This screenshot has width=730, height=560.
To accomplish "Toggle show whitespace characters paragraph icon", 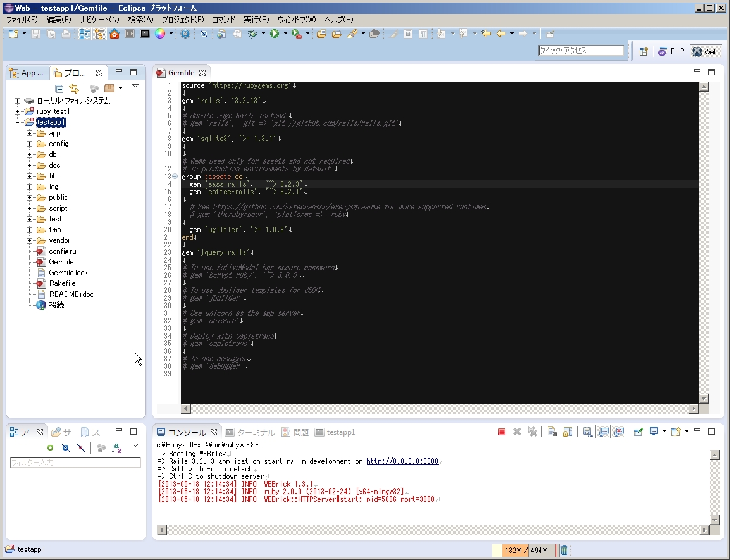I will 423,34.
